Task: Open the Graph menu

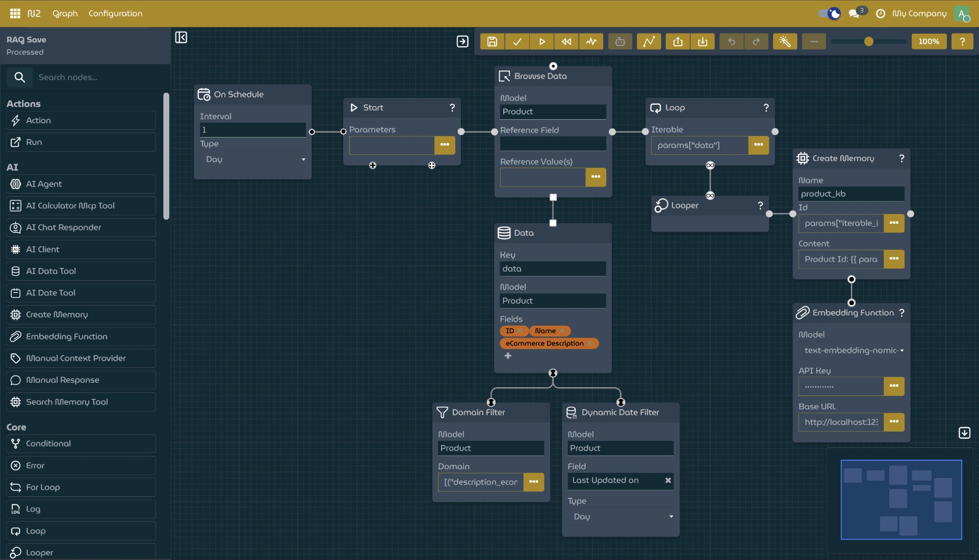Action: tap(65, 13)
